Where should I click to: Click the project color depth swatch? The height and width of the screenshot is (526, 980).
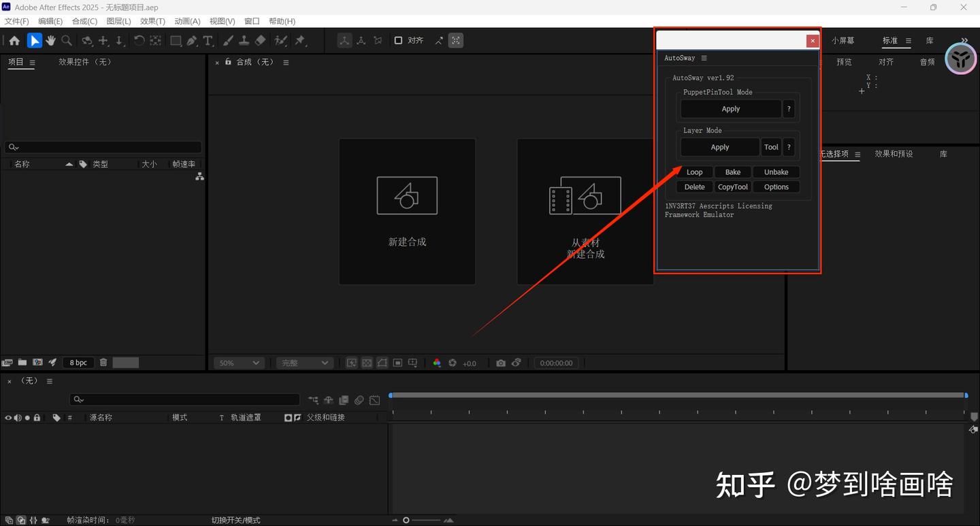point(78,363)
